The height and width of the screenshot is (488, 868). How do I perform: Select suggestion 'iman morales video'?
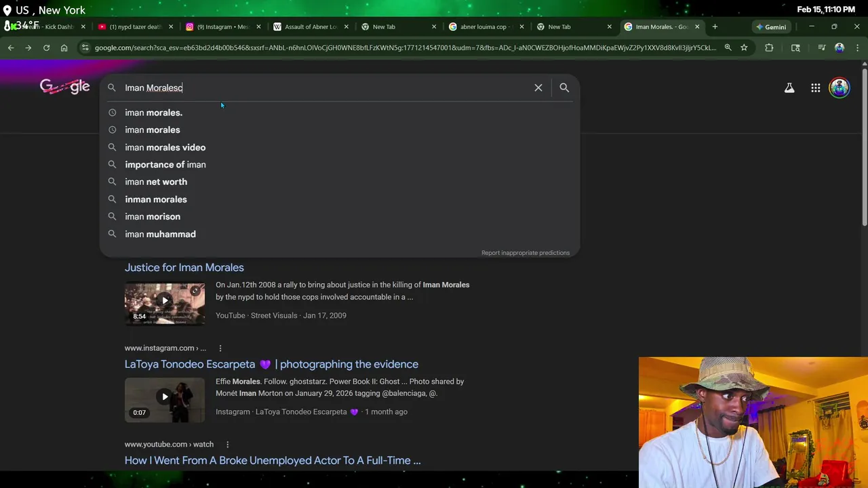pyautogui.click(x=339, y=147)
